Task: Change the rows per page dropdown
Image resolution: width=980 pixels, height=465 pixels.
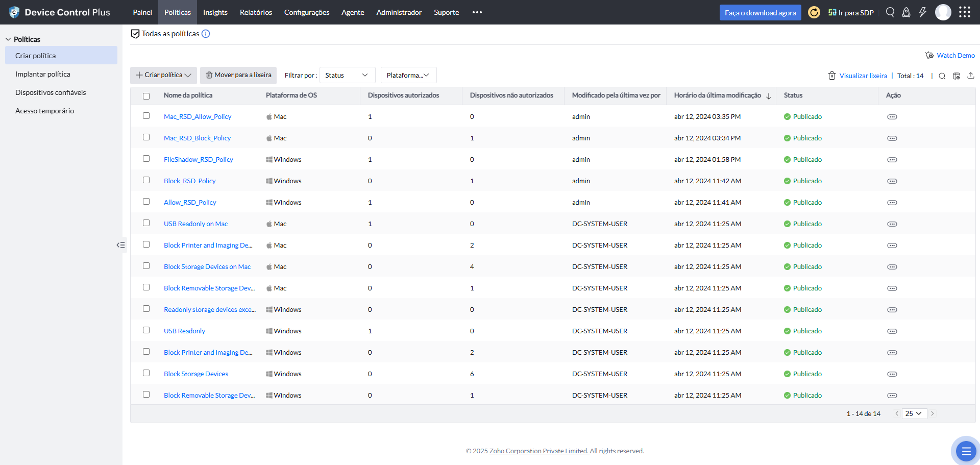Action: tap(914, 413)
